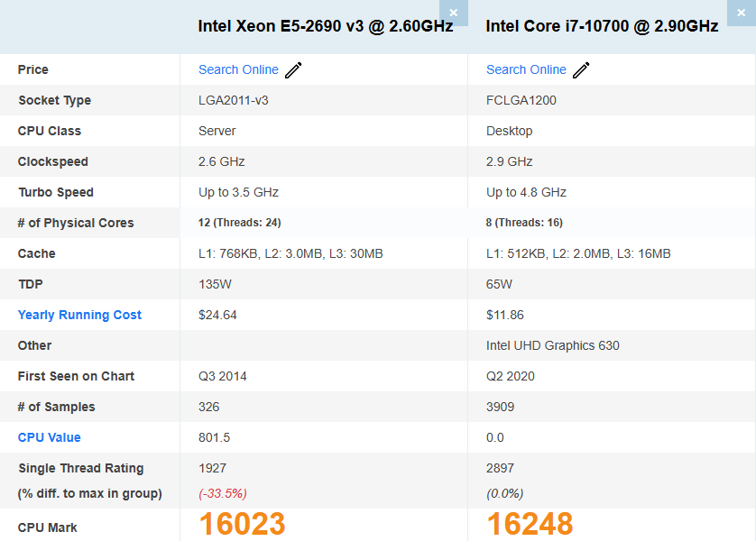
Task: Close the Core i7-10700 comparison column
Action: click(742, 13)
